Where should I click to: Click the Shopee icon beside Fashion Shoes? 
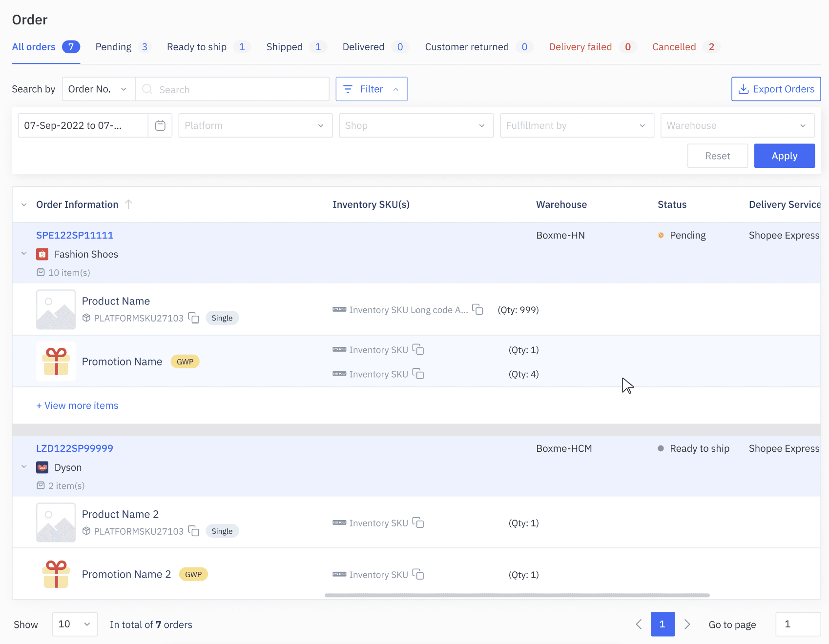(42, 254)
